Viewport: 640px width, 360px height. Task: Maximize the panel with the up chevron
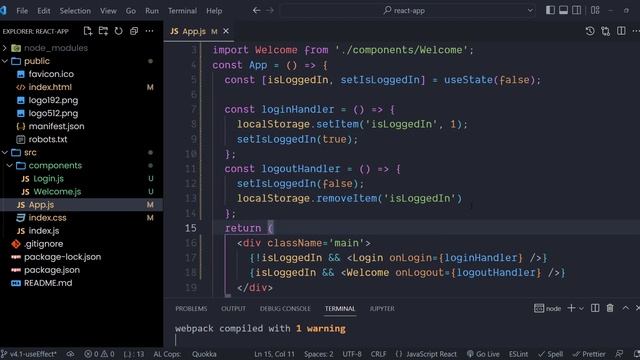point(625,308)
